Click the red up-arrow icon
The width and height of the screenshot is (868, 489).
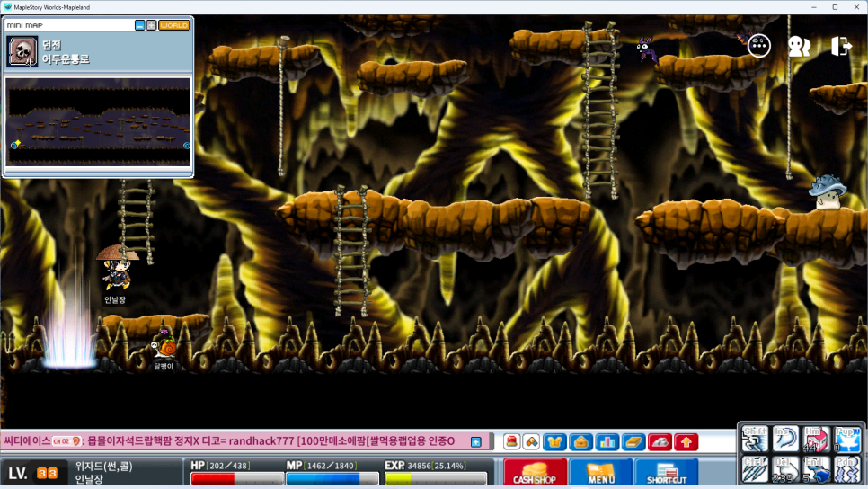[686, 442]
